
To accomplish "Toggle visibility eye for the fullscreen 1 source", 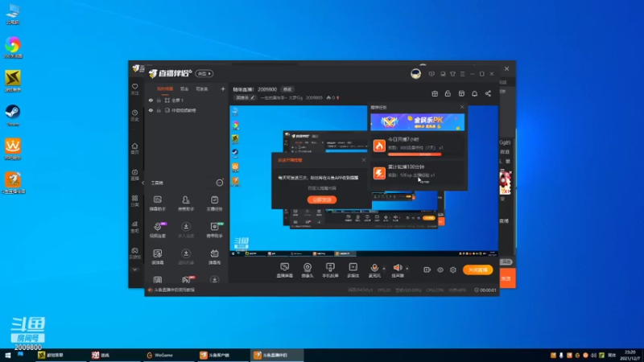I will 151,100.
